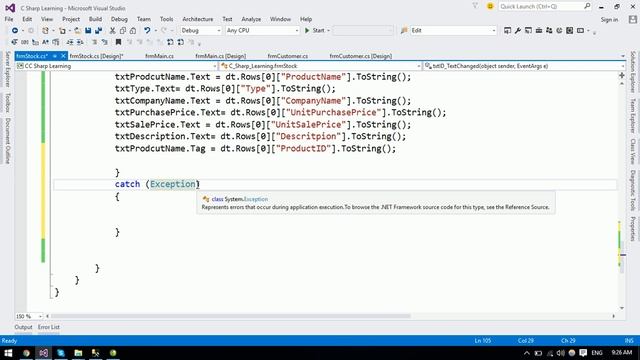Open the Solution Explorer side tab
Image resolution: width=640 pixels, height=360 pixels.
click(x=633, y=72)
